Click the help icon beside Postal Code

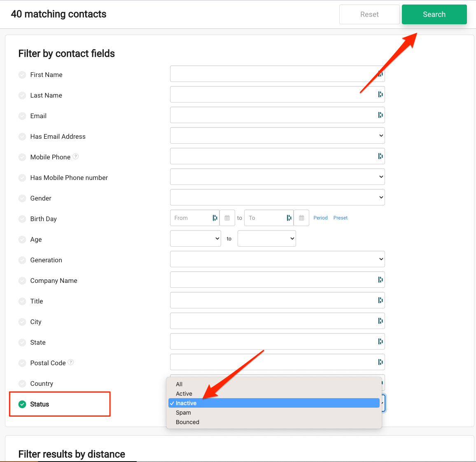(x=71, y=362)
